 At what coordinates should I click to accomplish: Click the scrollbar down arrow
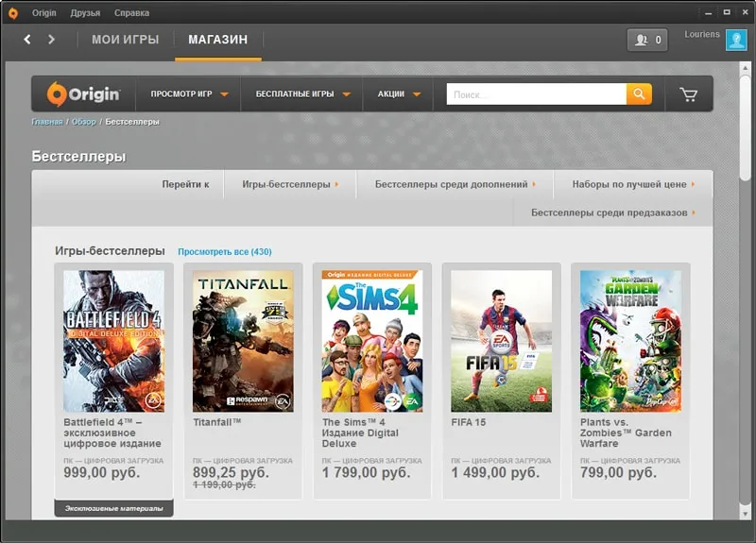tap(746, 514)
